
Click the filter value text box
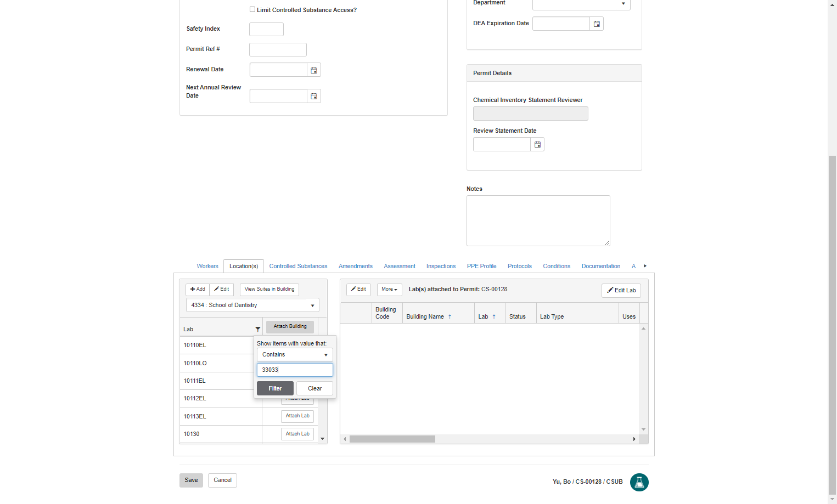pyautogui.click(x=295, y=370)
